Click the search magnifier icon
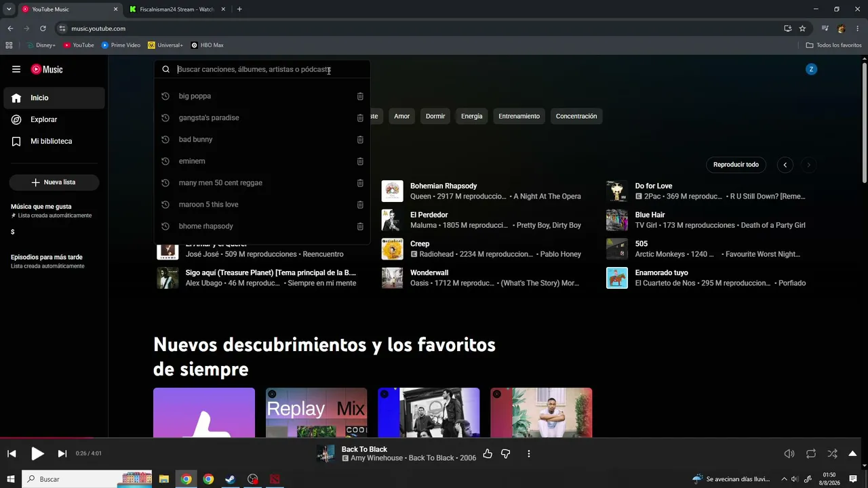 point(165,69)
